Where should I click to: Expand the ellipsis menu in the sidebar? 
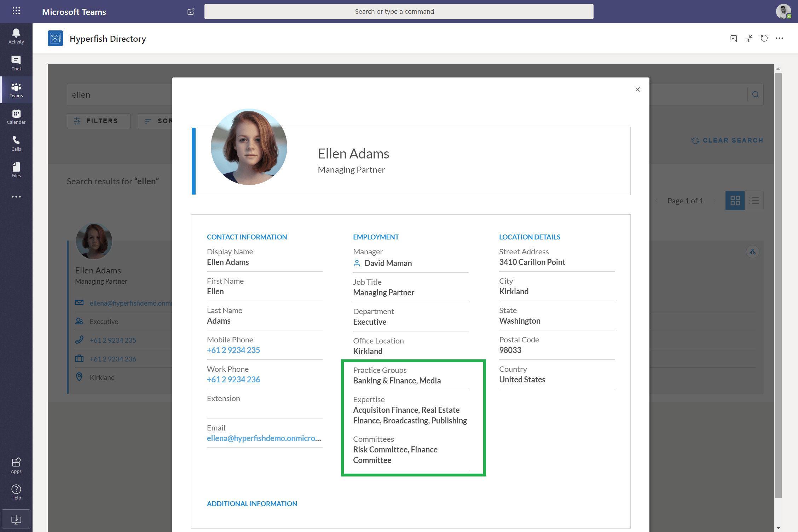tap(16, 197)
